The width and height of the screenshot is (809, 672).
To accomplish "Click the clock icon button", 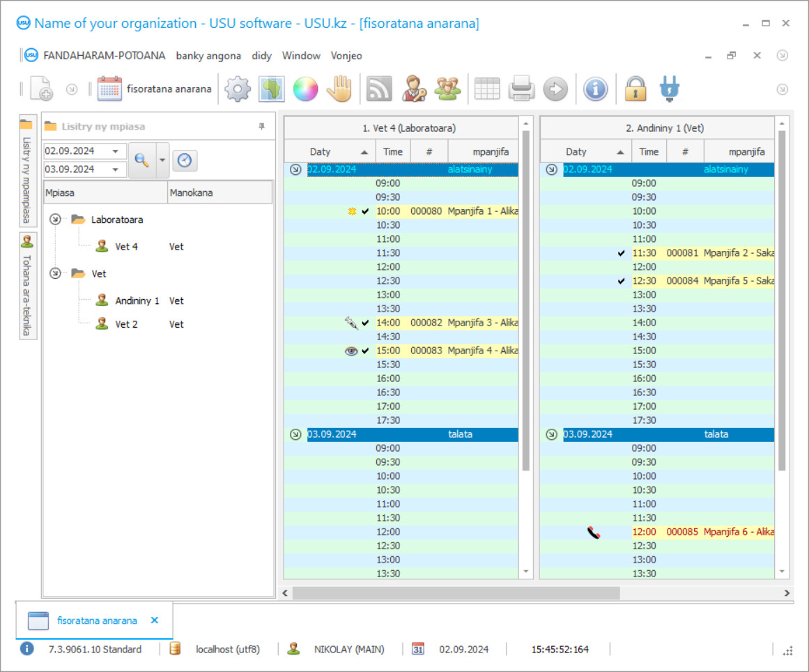I will pos(184,160).
